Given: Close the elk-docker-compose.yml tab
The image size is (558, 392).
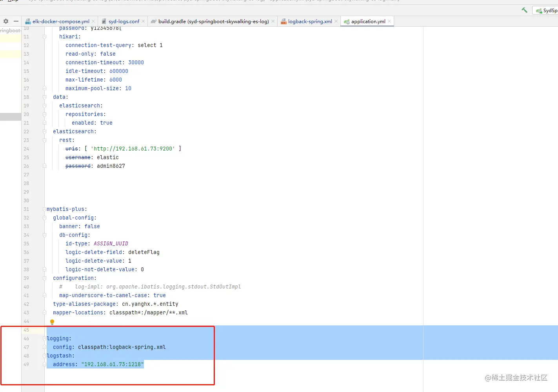Looking at the screenshot, I should click(93, 22).
